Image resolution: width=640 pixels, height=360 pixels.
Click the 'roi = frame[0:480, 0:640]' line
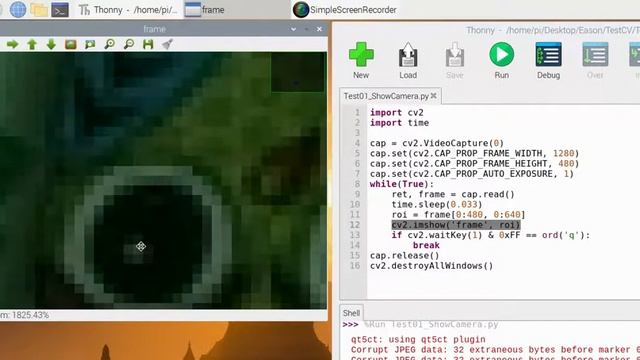click(458, 215)
